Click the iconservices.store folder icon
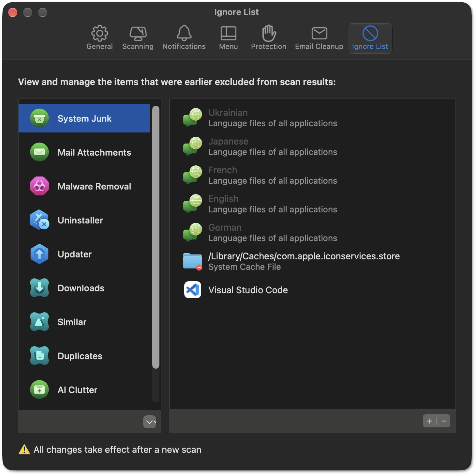 point(193,261)
